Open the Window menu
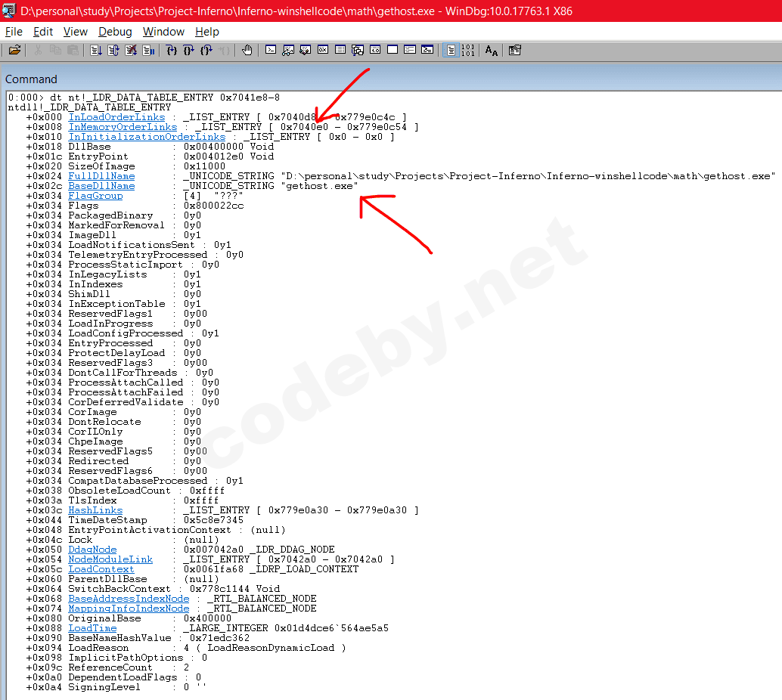 [x=163, y=32]
